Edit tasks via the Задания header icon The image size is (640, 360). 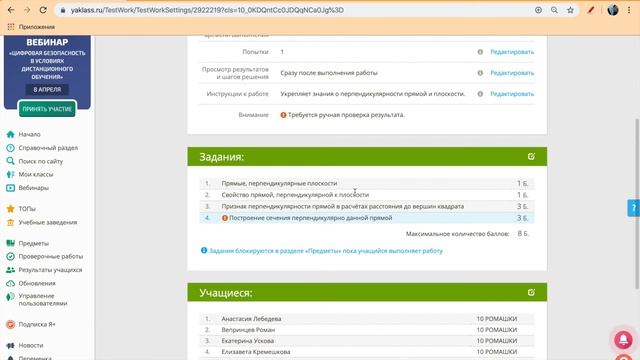[531, 156]
